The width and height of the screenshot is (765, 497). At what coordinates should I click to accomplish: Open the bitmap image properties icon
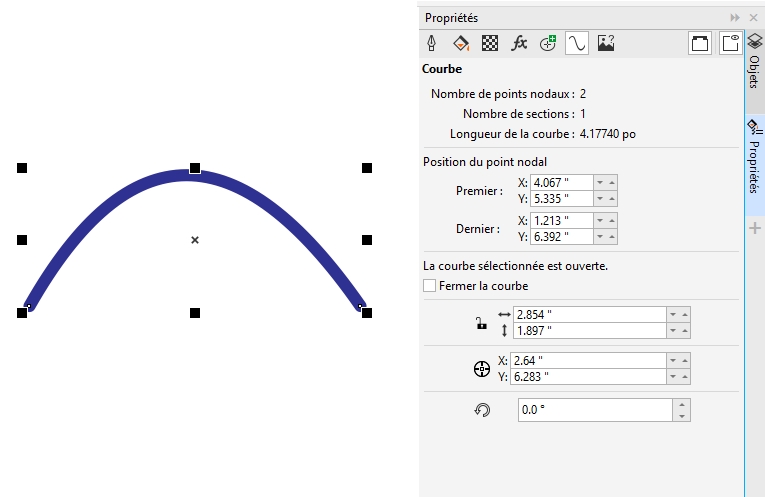[x=606, y=43]
